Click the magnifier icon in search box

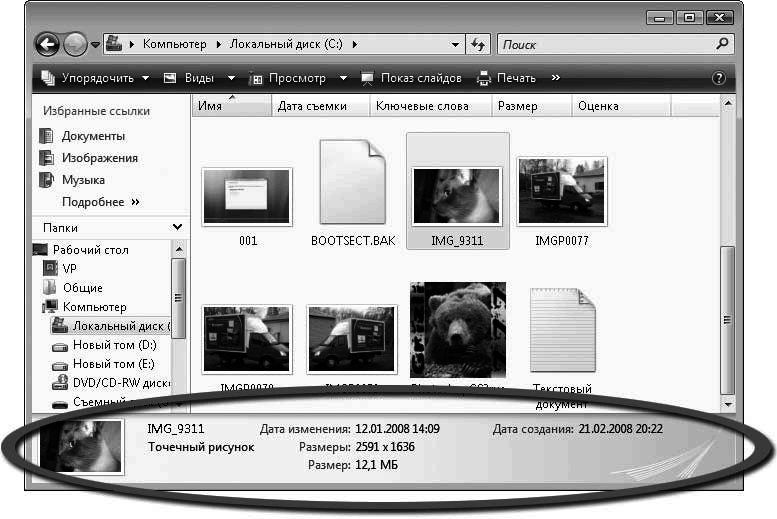click(722, 45)
